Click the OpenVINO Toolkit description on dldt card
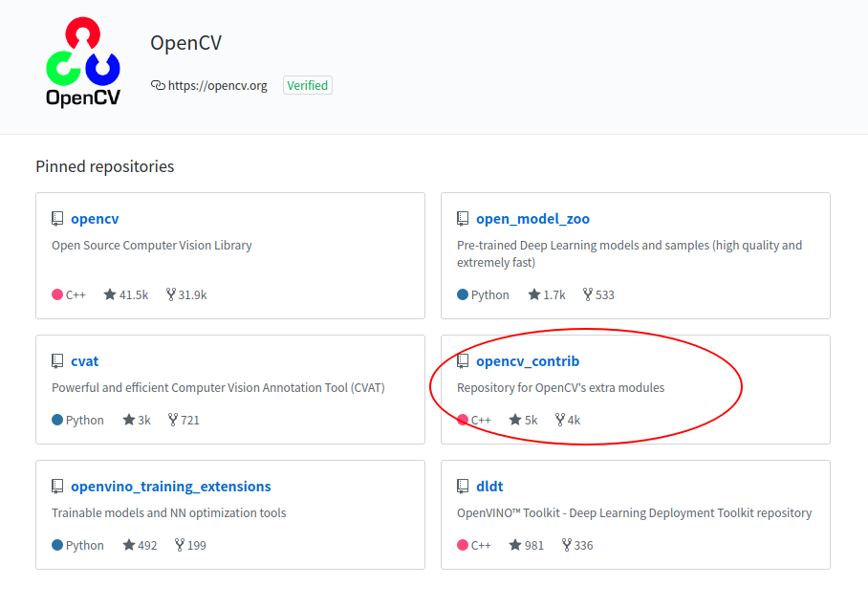The image size is (868, 608). click(634, 512)
